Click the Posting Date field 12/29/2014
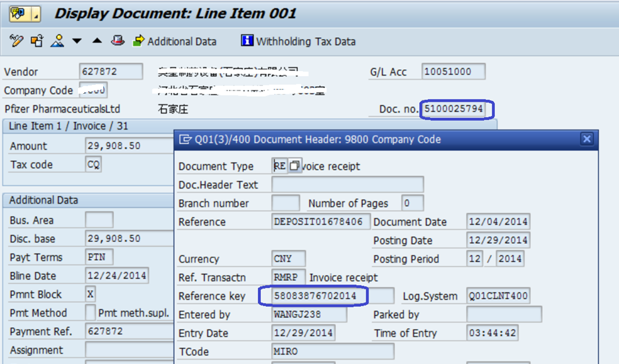 click(498, 240)
